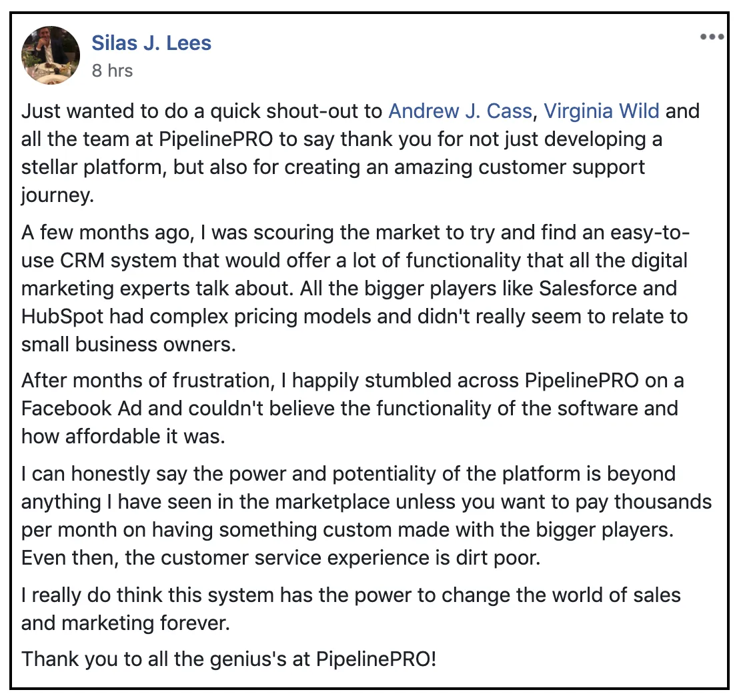Click the word "journey." ending the first paragraph
Image resolution: width=739 pixels, height=700 pixels.
click(x=57, y=195)
